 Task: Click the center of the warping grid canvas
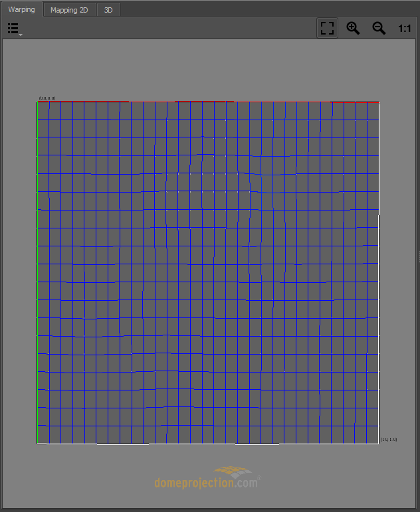(x=208, y=272)
